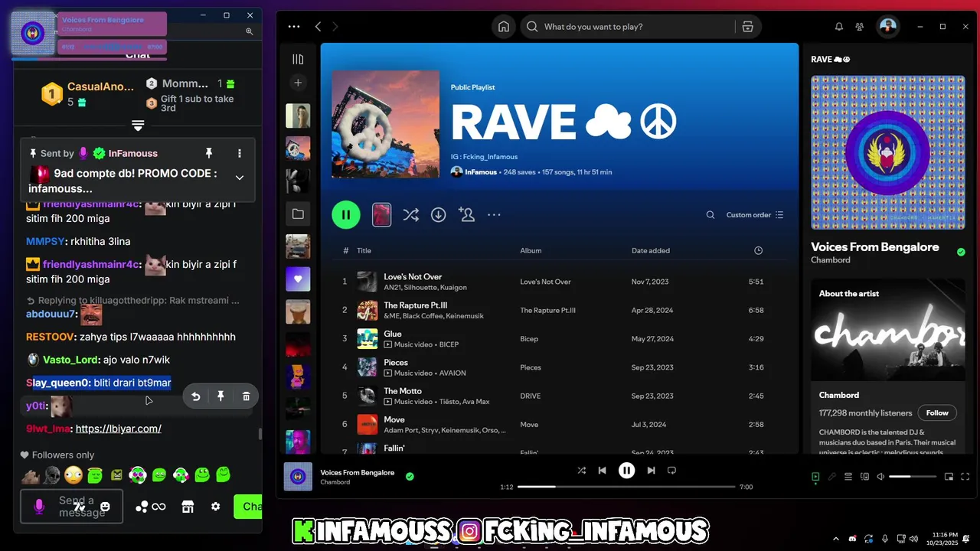This screenshot has height=551, width=980.
Task: Click Spotify Home button
Action: click(504, 27)
